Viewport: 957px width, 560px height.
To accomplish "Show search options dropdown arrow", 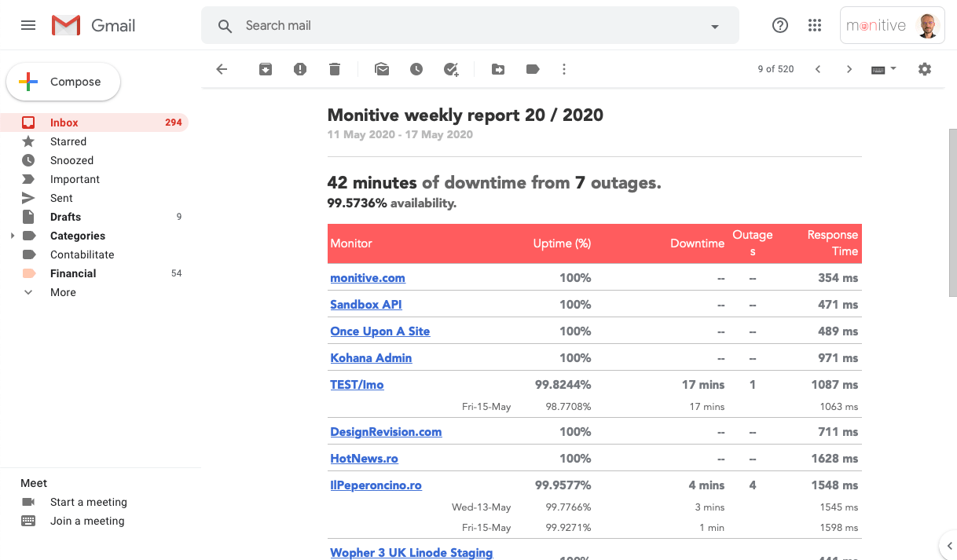I will coord(715,26).
